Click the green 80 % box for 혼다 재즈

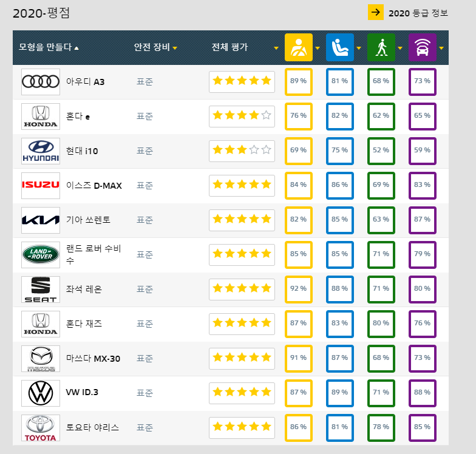point(381,324)
